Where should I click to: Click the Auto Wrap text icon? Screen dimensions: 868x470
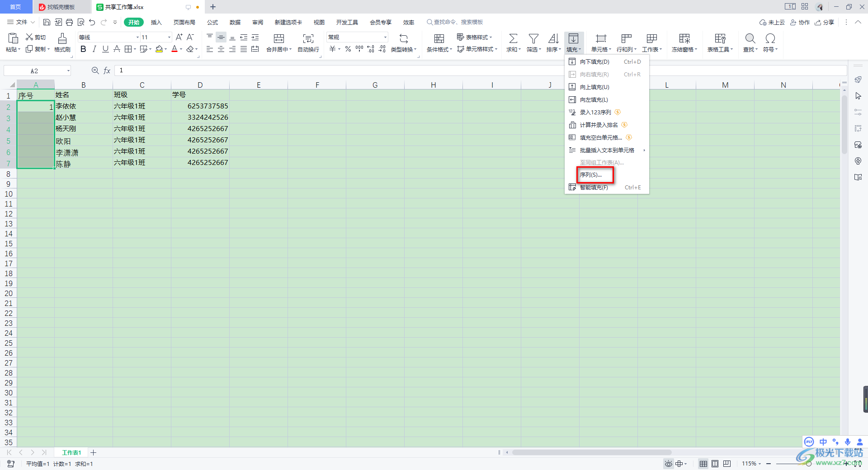point(308,38)
